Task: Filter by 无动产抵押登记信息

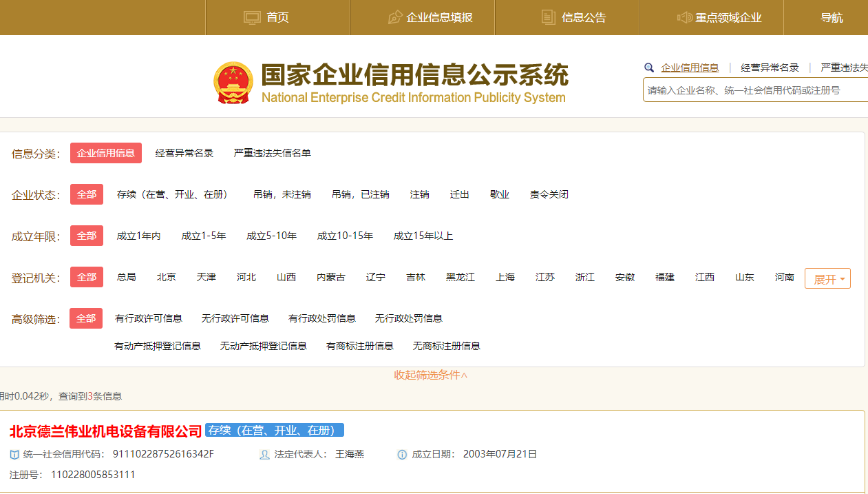Action: pos(264,346)
